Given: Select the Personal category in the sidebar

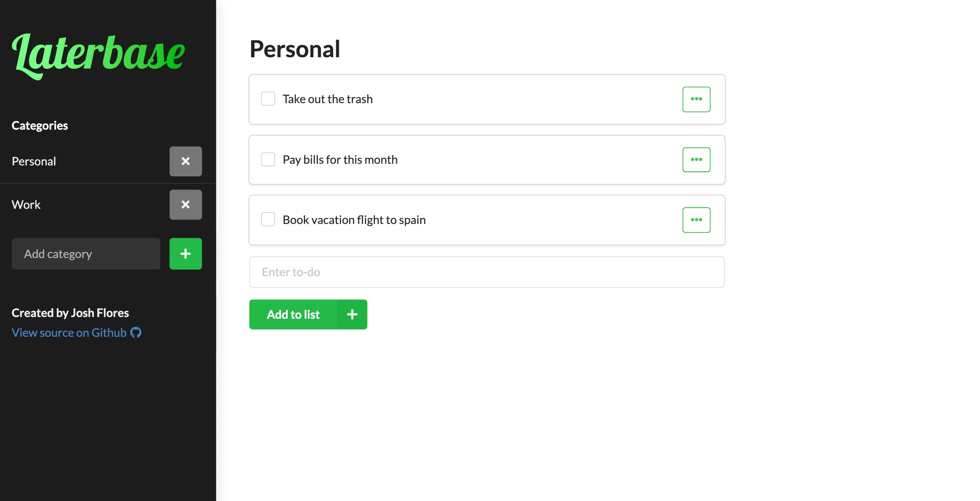Looking at the screenshot, I should click(34, 161).
